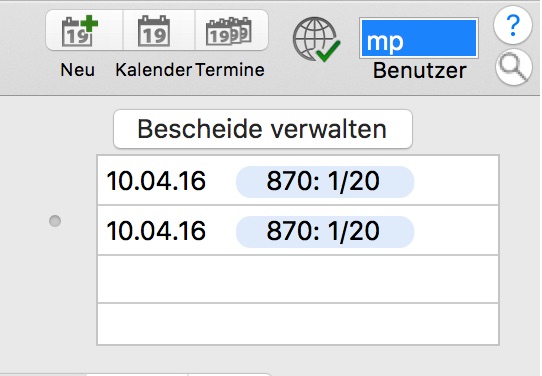
Task: Click the green checkmark on the globe
Action: pyautogui.click(x=328, y=51)
